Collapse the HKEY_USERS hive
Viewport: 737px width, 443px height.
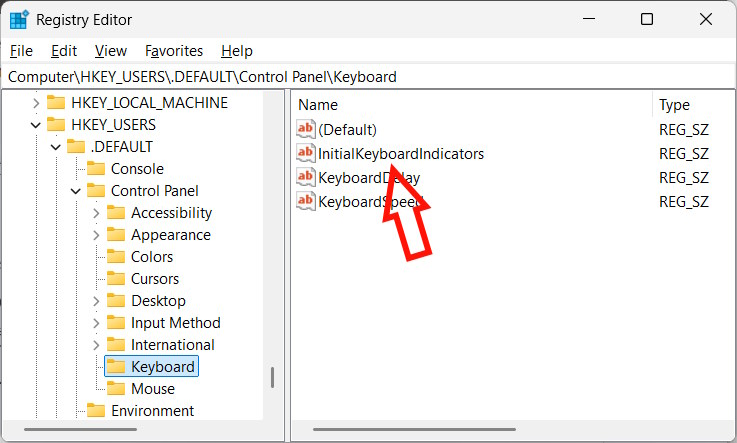(36, 125)
